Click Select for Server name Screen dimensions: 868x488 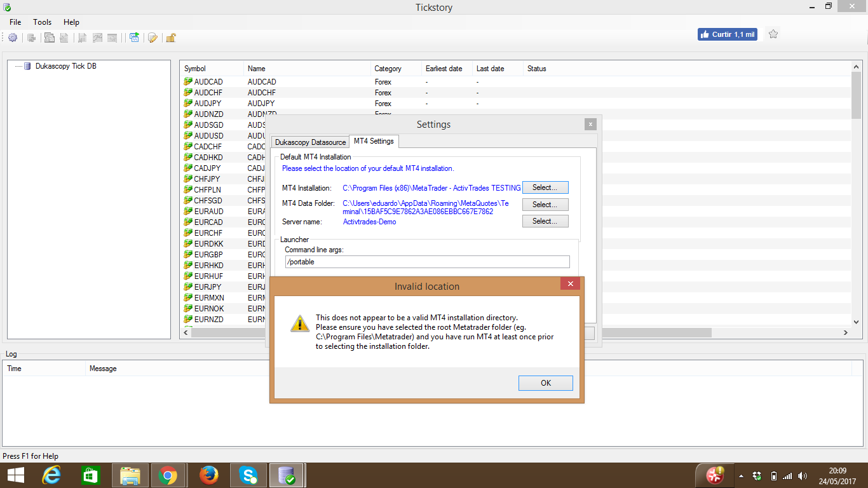point(545,221)
